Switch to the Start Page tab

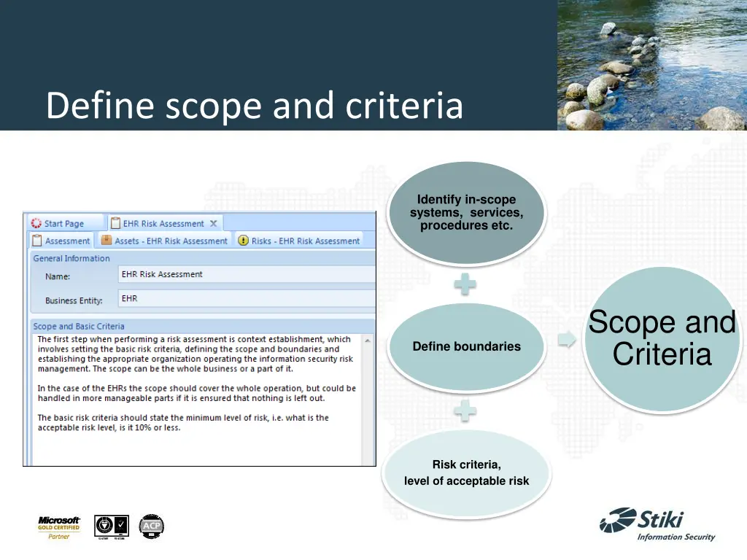tap(63, 224)
